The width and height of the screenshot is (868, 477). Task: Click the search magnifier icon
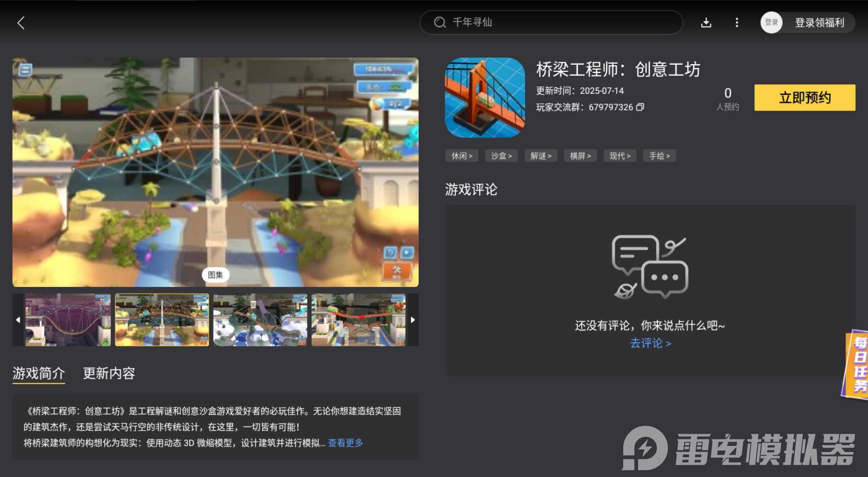tap(440, 22)
